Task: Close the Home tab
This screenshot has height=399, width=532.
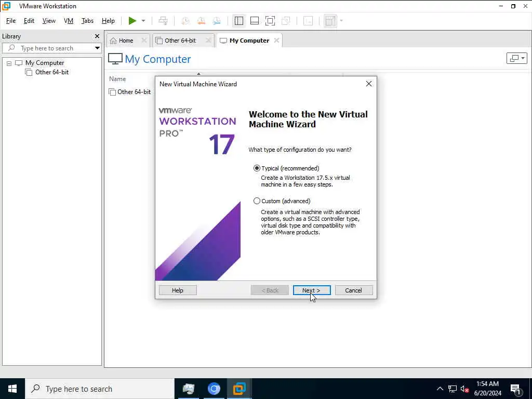Action: click(144, 41)
